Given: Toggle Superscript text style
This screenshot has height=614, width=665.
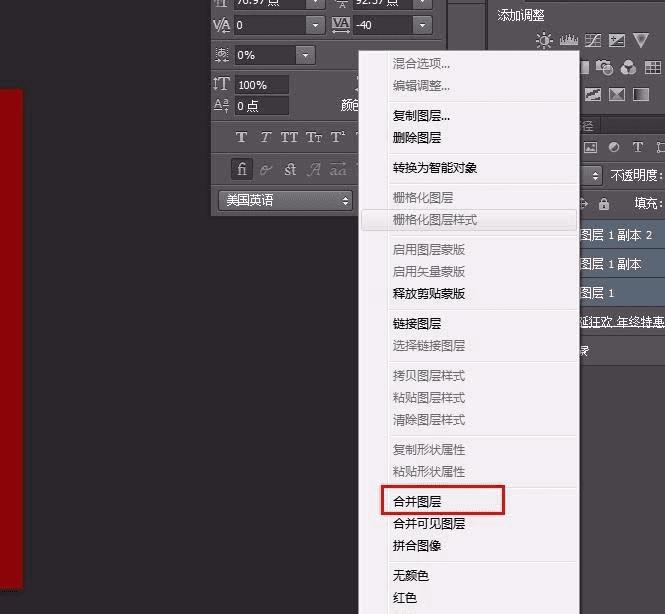Looking at the screenshot, I should pos(338,137).
